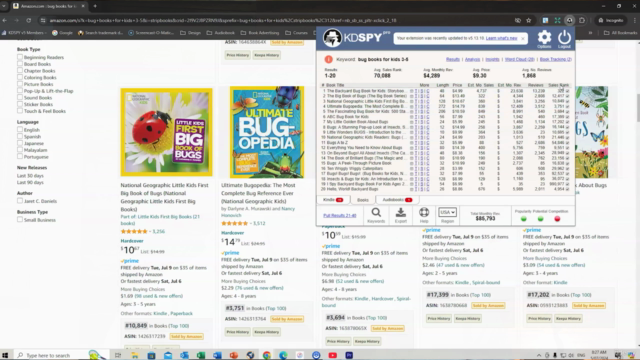
Task: Open Excel from the taskbar
Action: (x=200, y=355)
